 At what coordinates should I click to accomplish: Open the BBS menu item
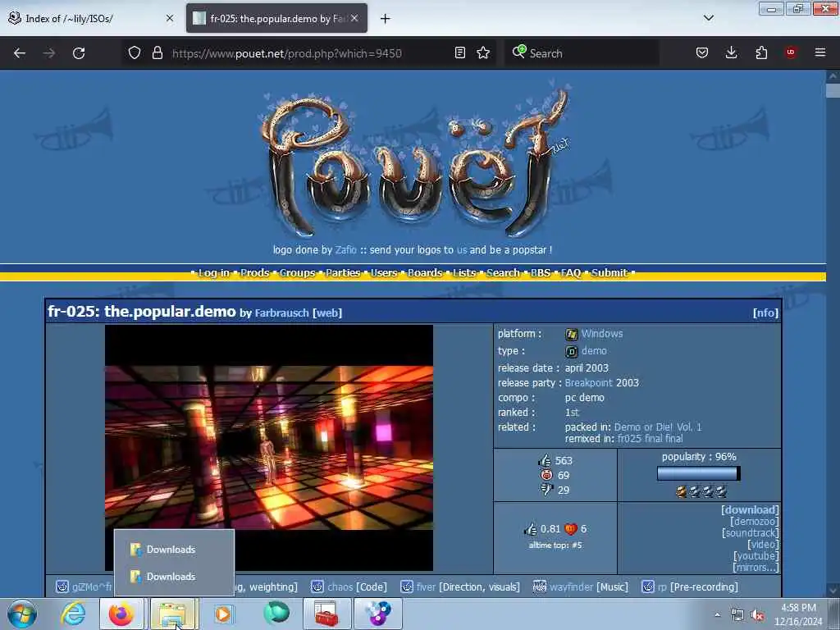pyautogui.click(x=541, y=272)
